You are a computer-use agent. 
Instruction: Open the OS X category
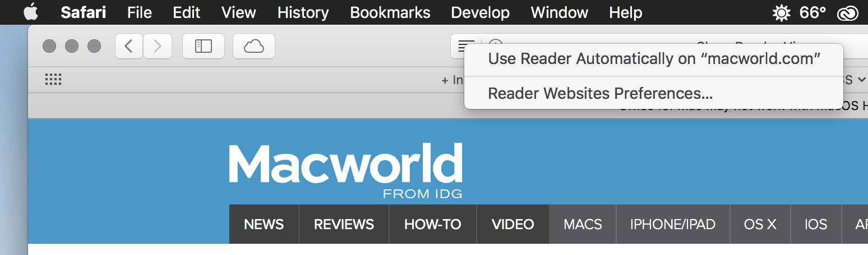click(x=760, y=225)
